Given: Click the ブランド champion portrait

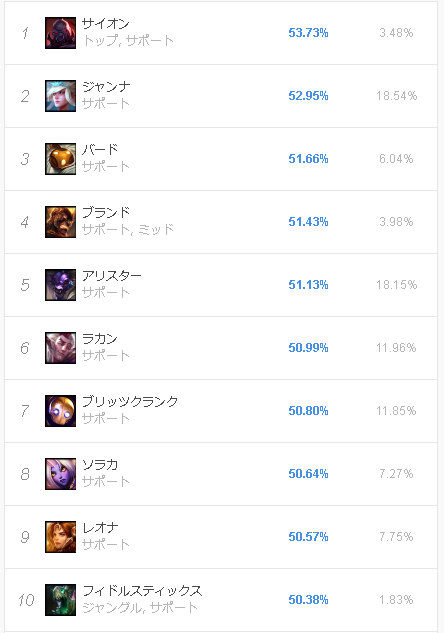Looking at the screenshot, I should 60,222.
